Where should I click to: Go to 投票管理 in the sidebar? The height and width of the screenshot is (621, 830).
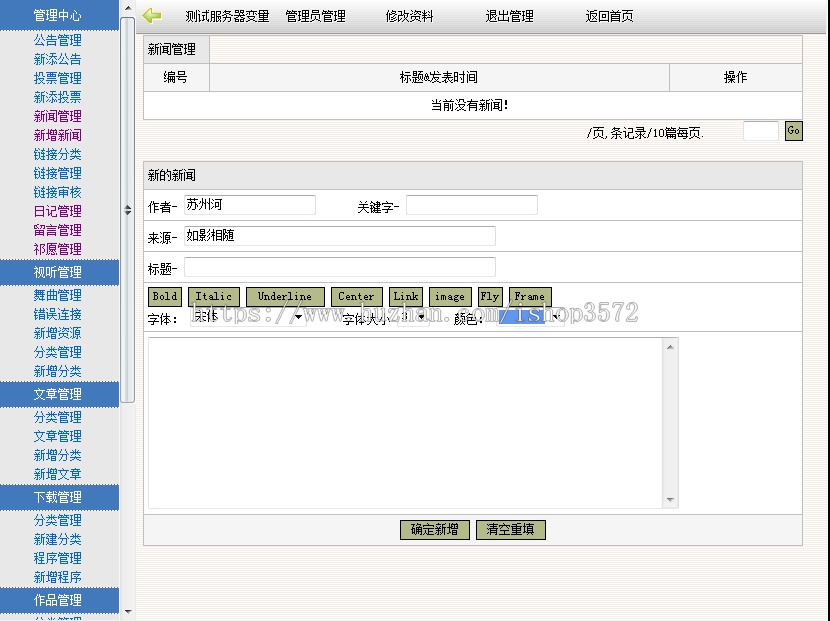57,78
